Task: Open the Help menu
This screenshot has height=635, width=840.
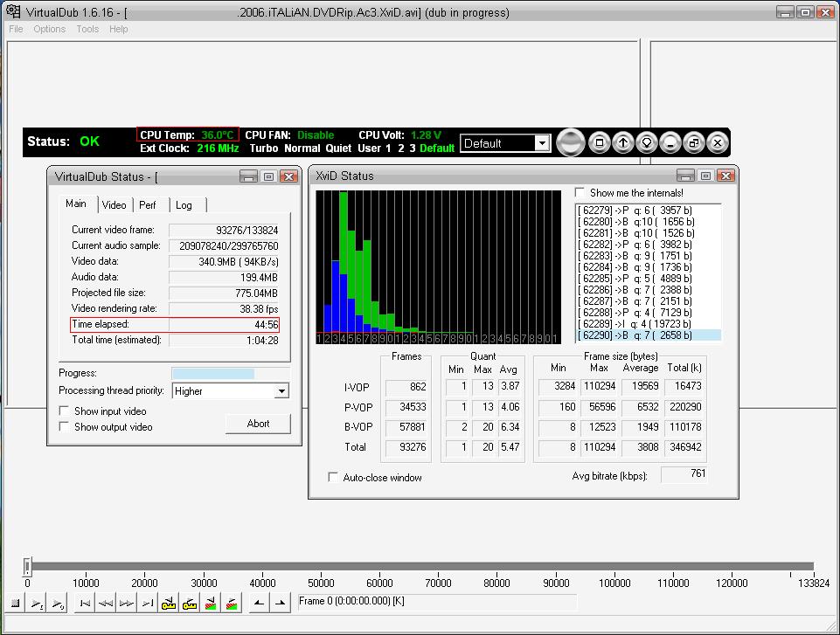Action: (118, 29)
